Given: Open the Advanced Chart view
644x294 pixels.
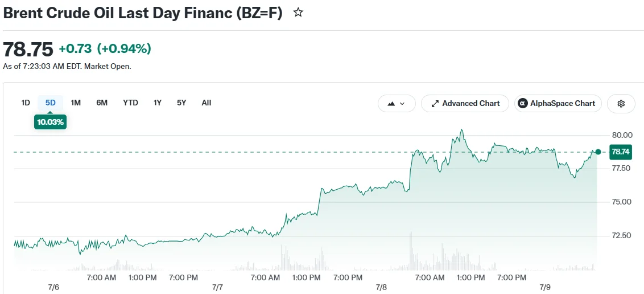Looking at the screenshot, I should [465, 104].
